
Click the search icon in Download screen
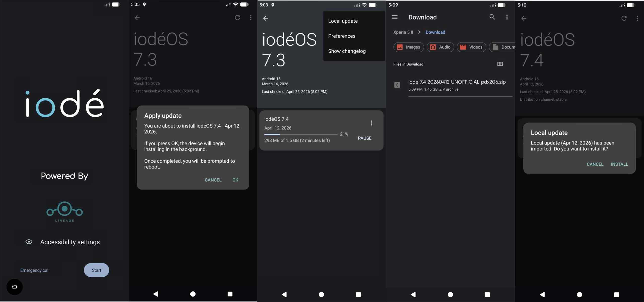[x=492, y=17]
